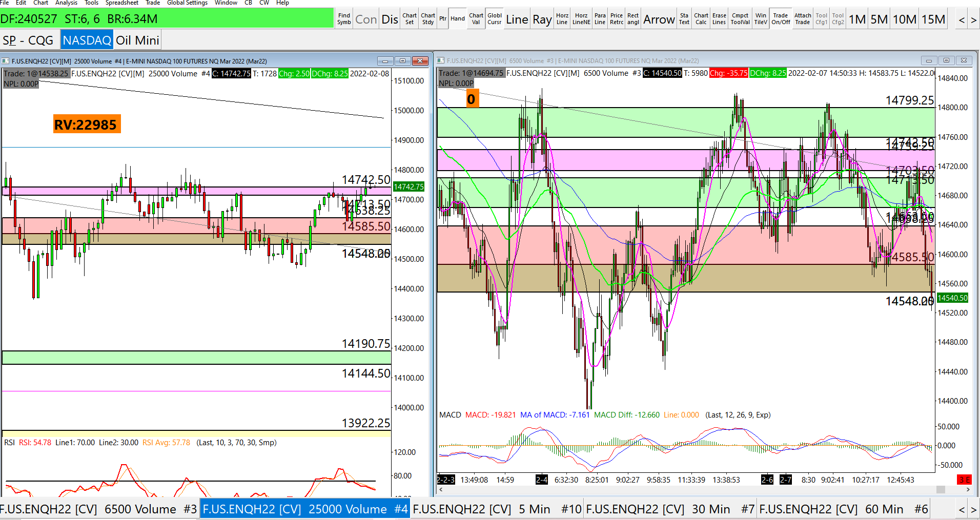Select Tool Cfg2 configuration

[838, 19]
